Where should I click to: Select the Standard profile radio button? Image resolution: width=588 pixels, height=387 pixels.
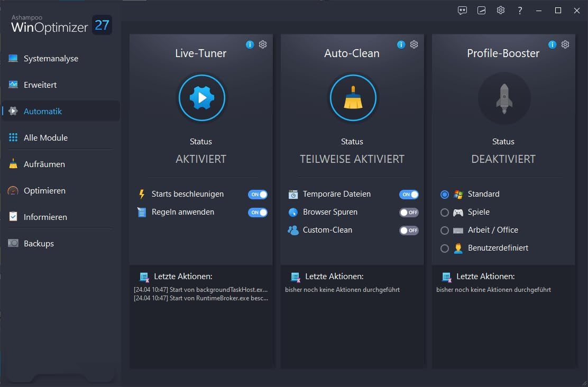444,194
